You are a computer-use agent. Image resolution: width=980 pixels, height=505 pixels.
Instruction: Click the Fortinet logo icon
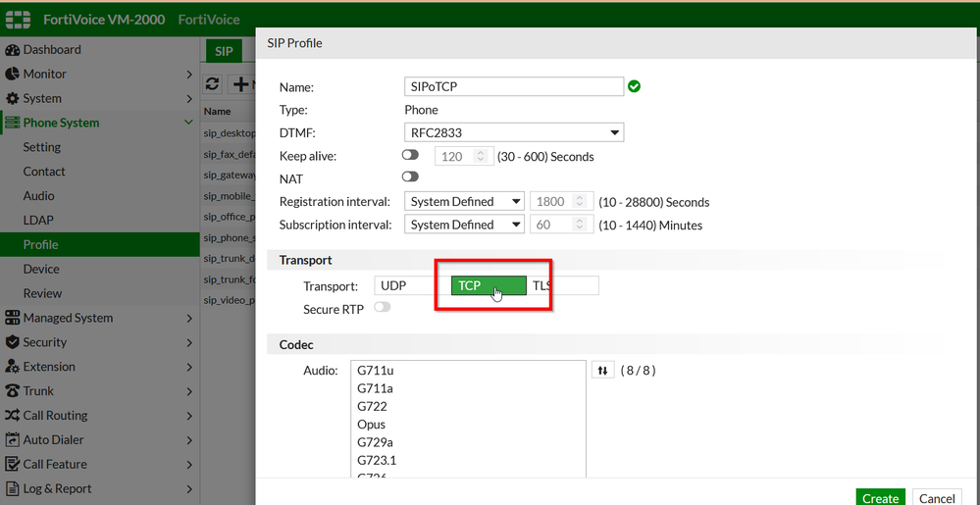18,20
